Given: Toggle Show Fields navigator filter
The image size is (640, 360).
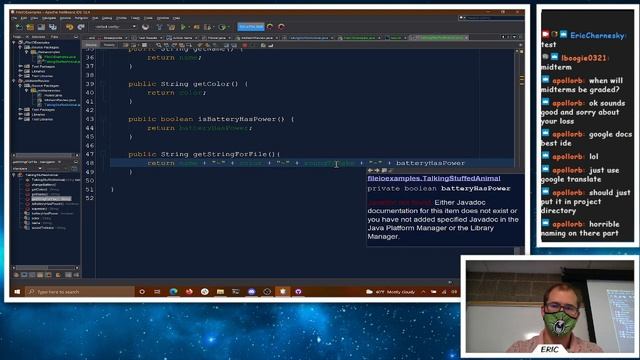Looking at the screenshot, I should coord(24,275).
